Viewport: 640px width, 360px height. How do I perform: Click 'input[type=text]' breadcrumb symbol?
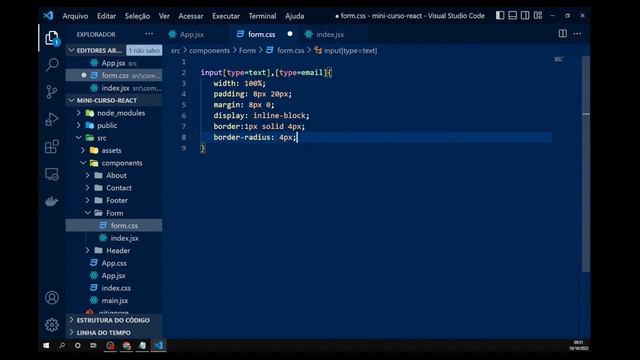[x=346, y=51]
